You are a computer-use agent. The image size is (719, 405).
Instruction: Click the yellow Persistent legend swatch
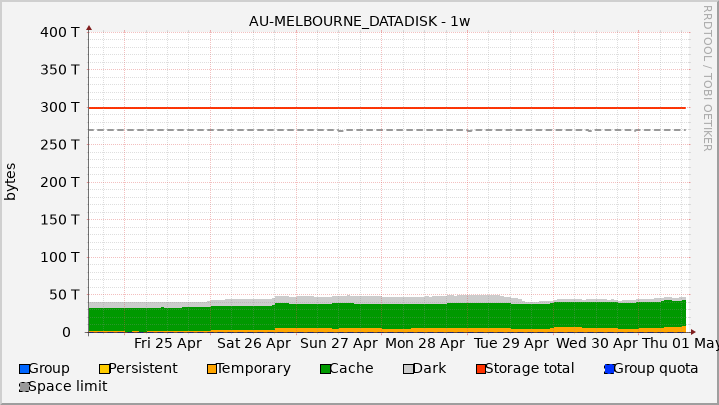pos(105,369)
